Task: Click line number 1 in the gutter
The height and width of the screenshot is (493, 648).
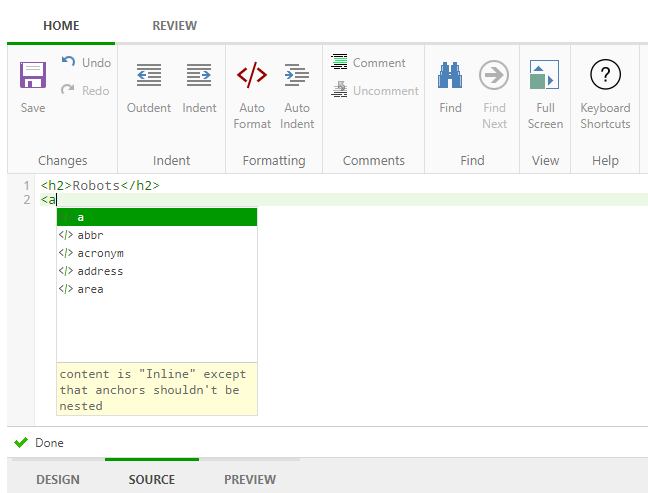Action: [26, 186]
